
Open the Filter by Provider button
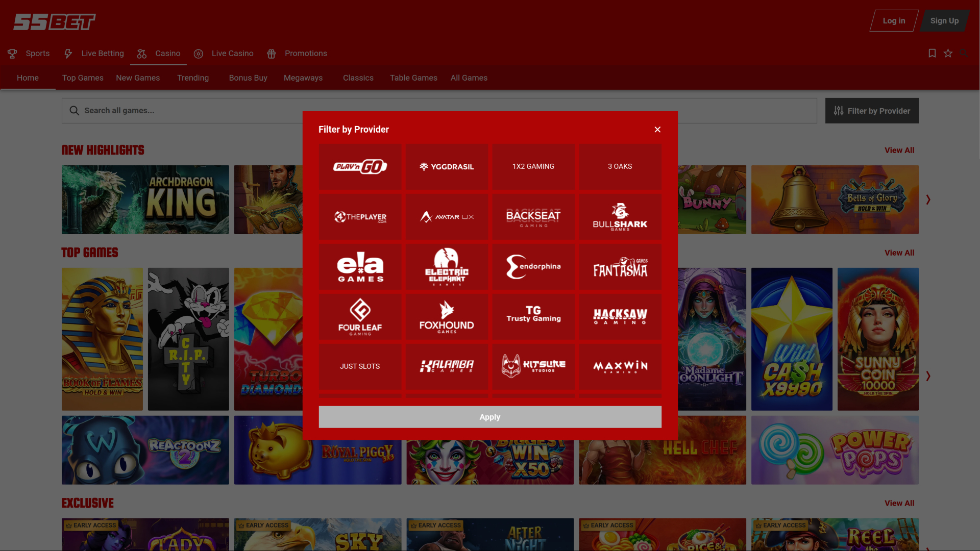click(x=872, y=111)
